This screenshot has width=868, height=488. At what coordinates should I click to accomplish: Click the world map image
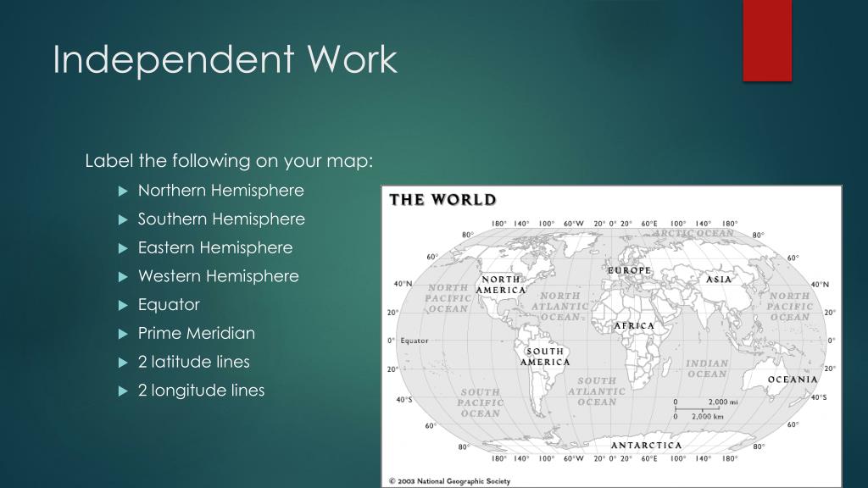[612, 336]
